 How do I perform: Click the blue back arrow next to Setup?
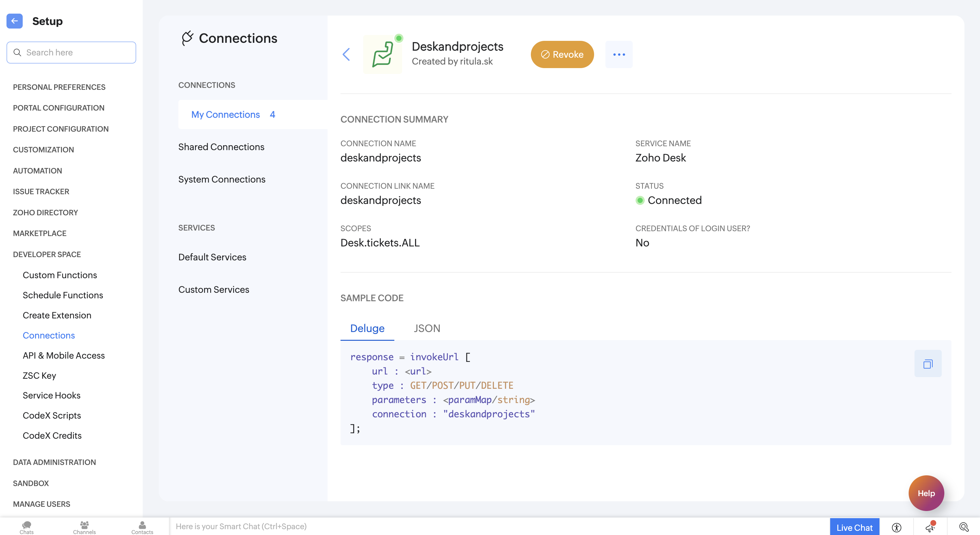(15, 21)
